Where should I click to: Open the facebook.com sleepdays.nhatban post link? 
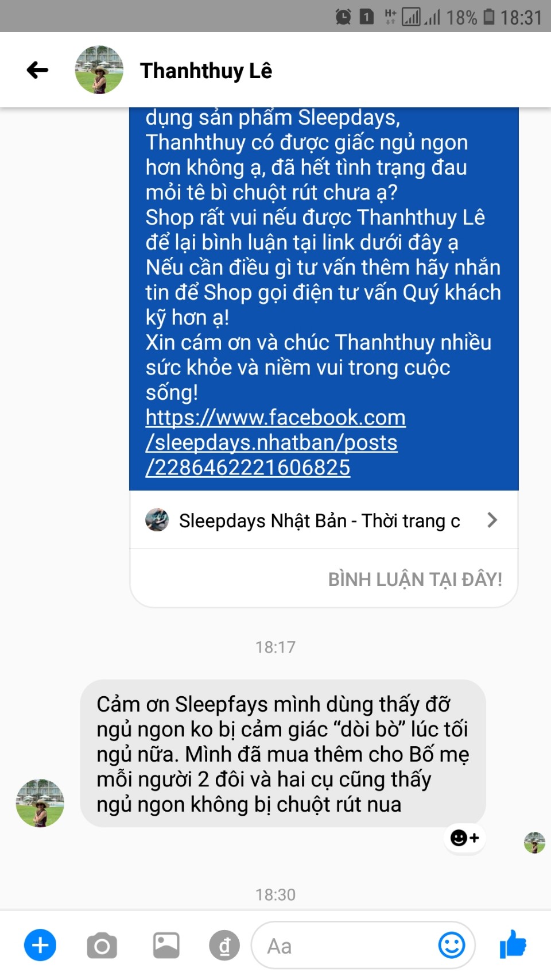275,442
